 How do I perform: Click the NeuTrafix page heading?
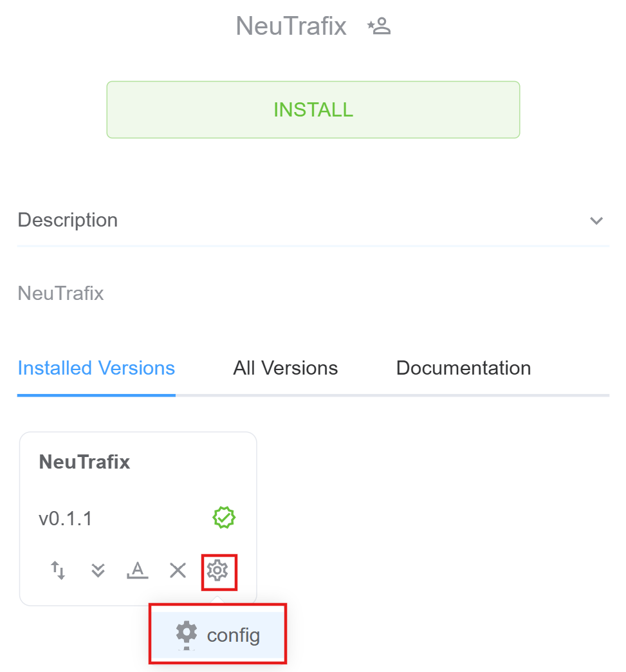coord(291,26)
